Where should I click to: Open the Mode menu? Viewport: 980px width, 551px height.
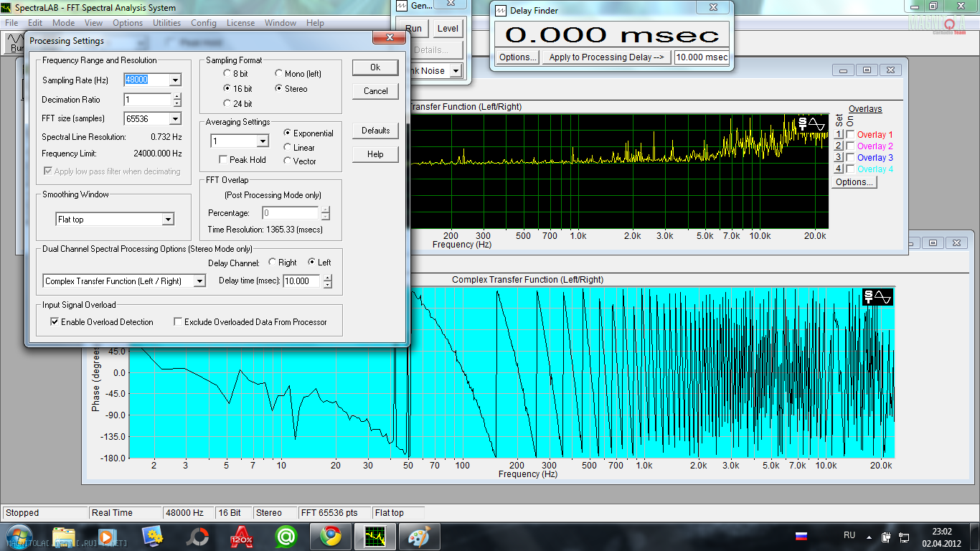coord(63,23)
